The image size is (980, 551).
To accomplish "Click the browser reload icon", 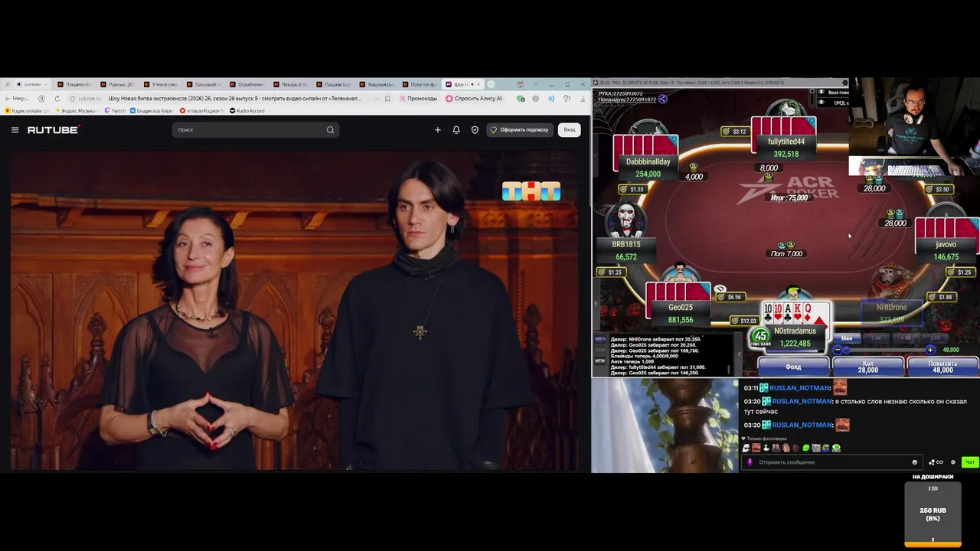I will (x=57, y=99).
